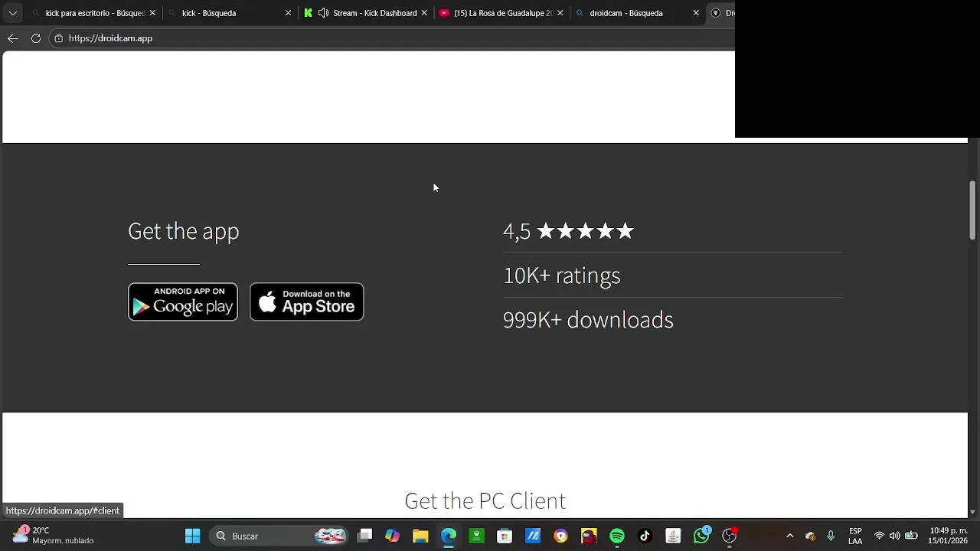Open the Java app taskbar icon
Screen dimensions: 980x551
pos(673,536)
